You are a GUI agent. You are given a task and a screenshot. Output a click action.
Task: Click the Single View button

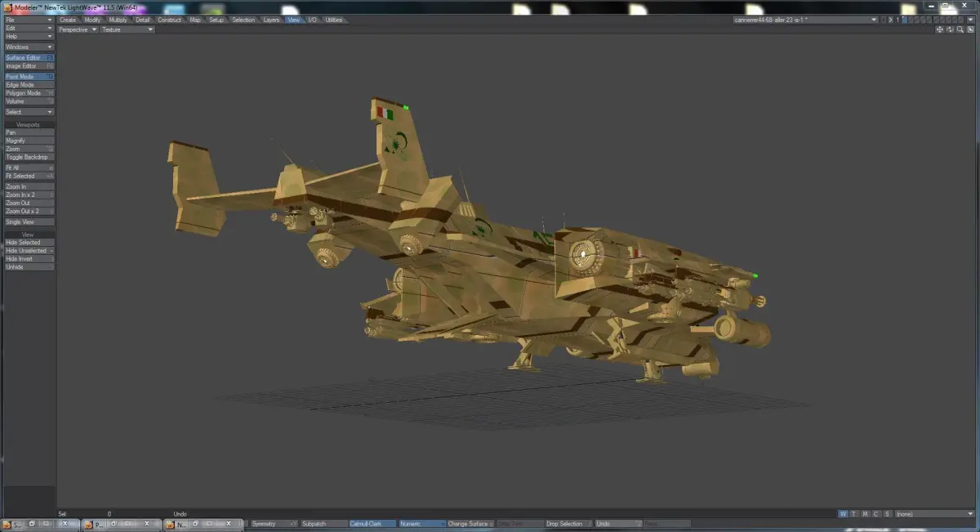tap(29, 222)
